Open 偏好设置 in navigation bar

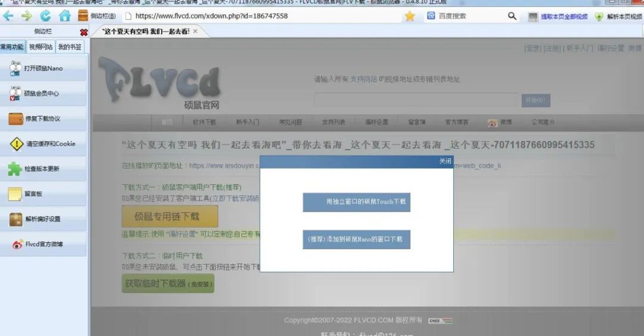(377, 122)
